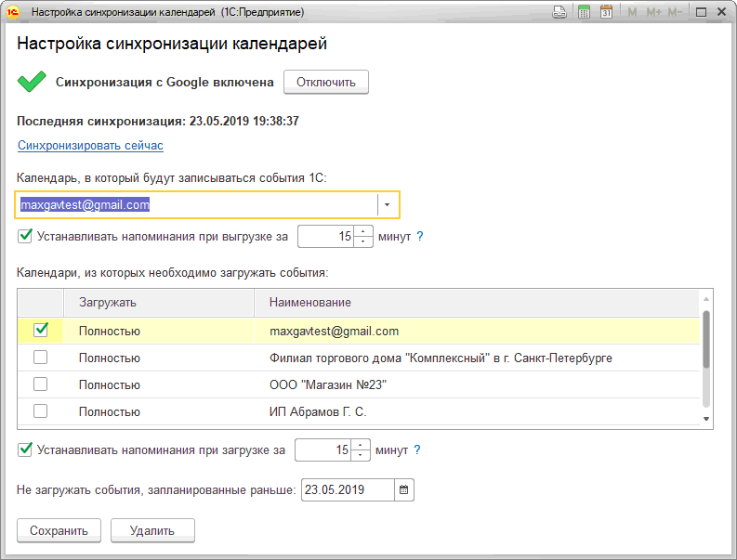Click the Загружать column header
The image size is (737, 560).
(159, 303)
